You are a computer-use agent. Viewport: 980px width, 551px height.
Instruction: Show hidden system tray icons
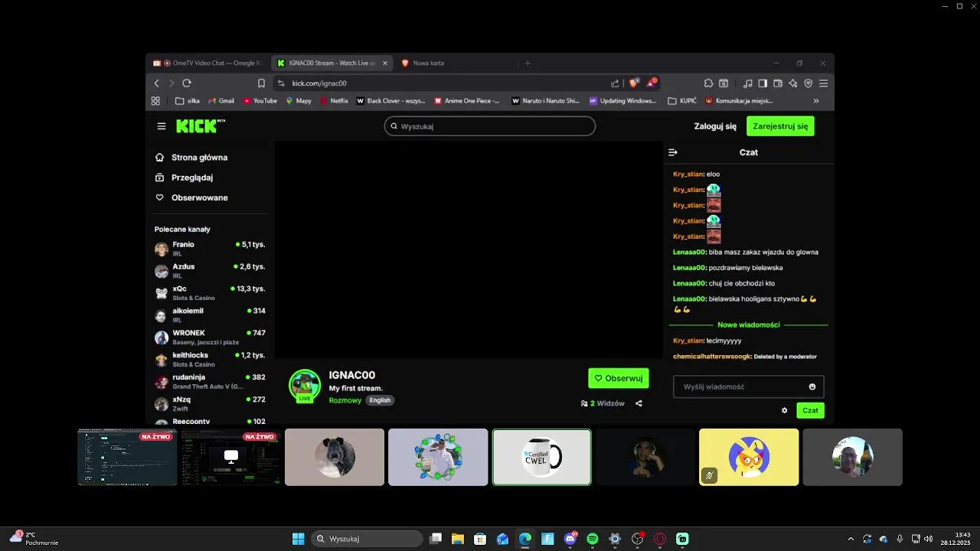tap(851, 539)
